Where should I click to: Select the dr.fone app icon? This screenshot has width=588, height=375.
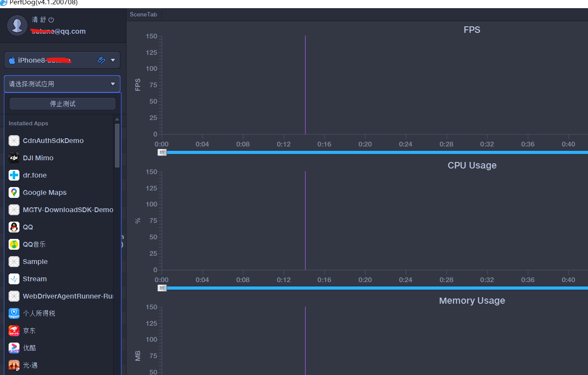tap(14, 175)
